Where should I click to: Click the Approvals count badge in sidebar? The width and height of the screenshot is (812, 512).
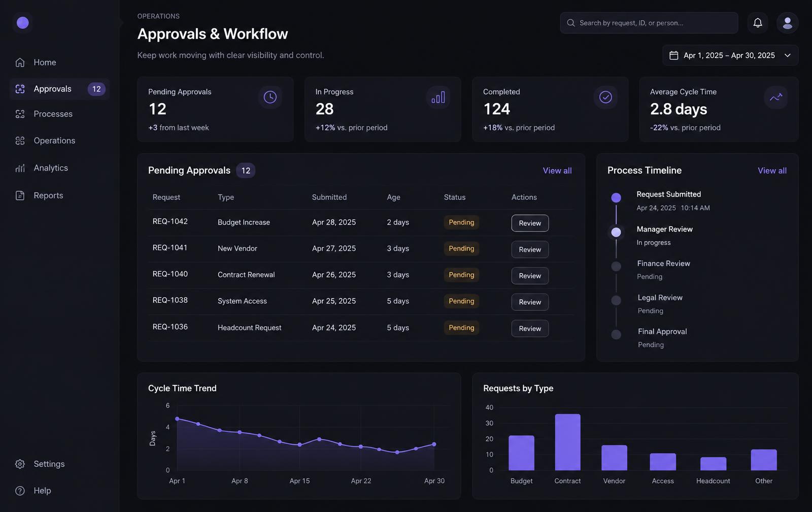pos(96,89)
